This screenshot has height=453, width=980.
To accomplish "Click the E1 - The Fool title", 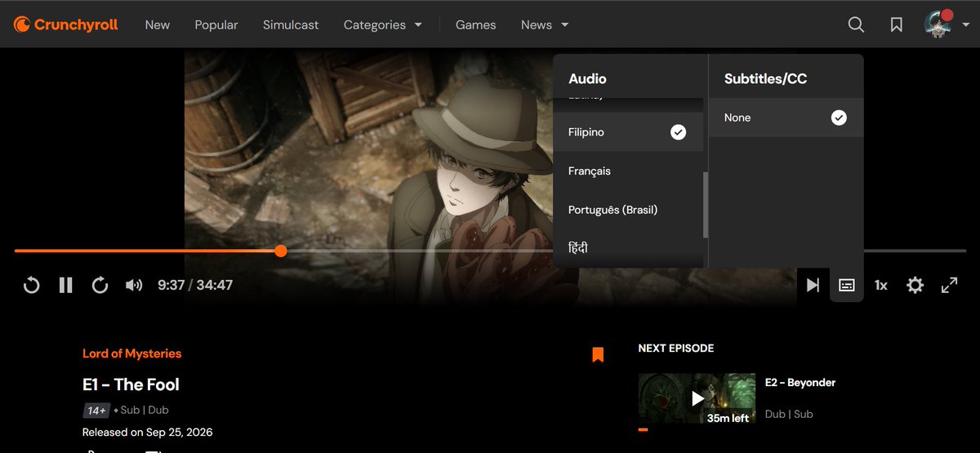I will 131,384.
